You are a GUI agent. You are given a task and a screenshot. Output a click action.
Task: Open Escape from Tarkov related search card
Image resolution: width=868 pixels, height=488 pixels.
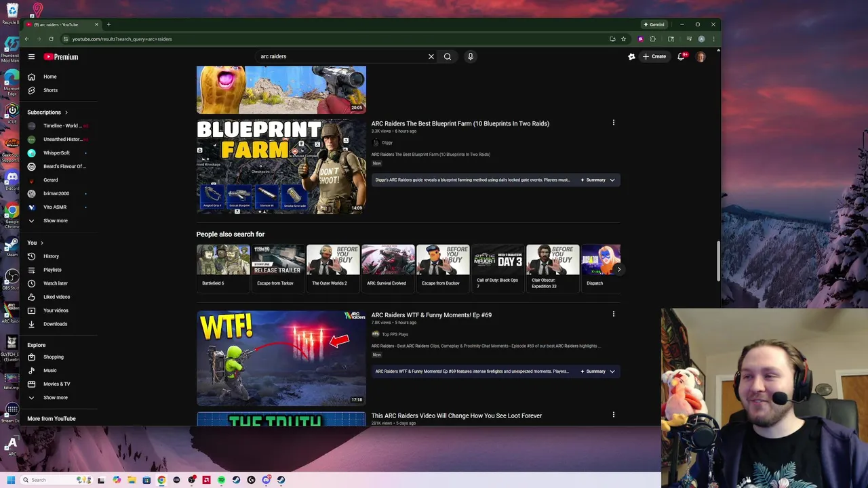pyautogui.click(x=278, y=267)
